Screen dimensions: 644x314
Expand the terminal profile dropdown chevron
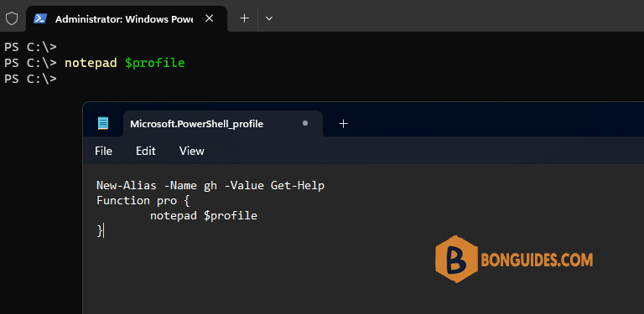pos(269,18)
